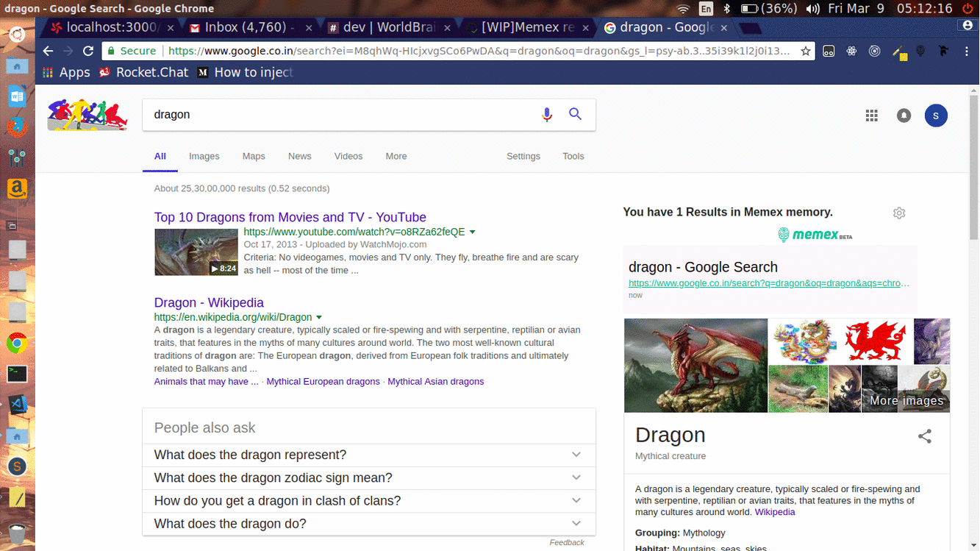Screen dimensions: 980x551
Task: Open Firefox from the launcher
Action: pyautogui.click(x=17, y=127)
